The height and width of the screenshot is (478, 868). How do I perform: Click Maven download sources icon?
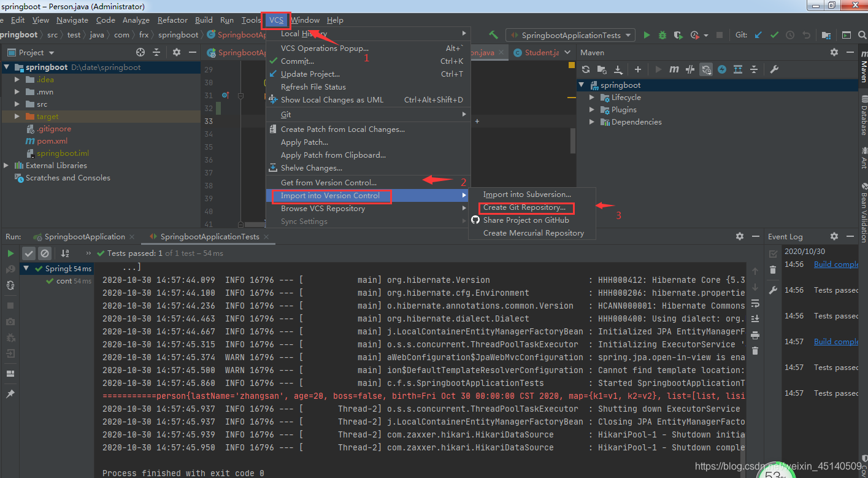point(618,69)
